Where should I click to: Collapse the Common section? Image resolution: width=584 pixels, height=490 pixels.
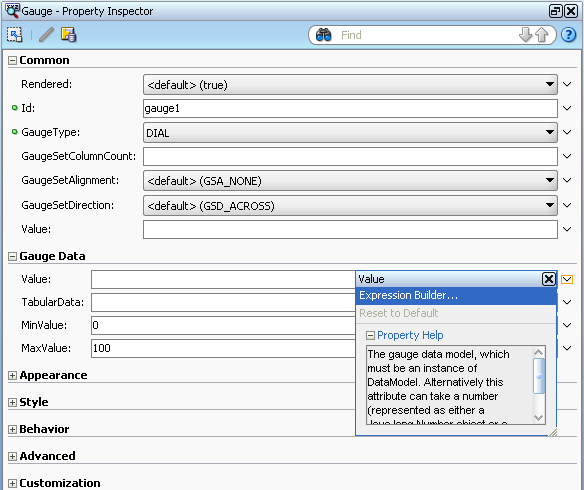[12, 60]
